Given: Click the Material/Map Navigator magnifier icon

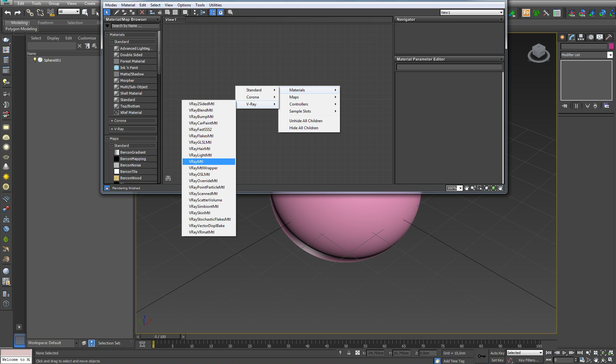Looking at the screenshot, I should (230, 12).
